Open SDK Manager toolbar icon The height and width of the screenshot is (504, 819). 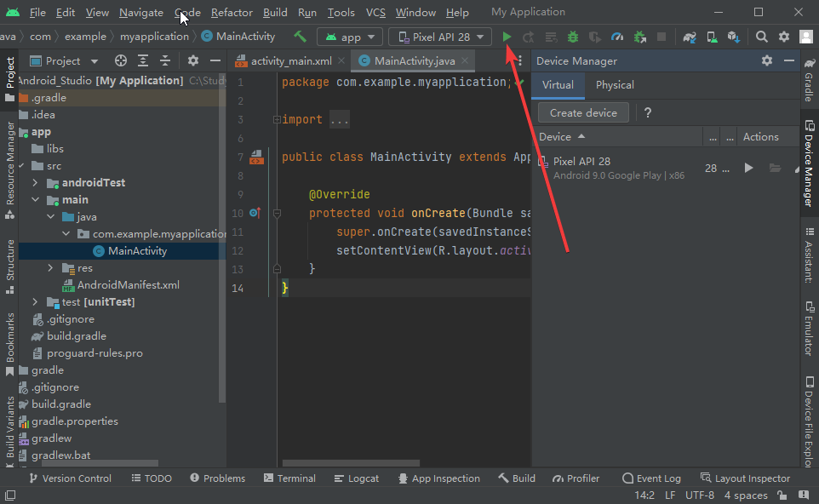pos(734,37)
